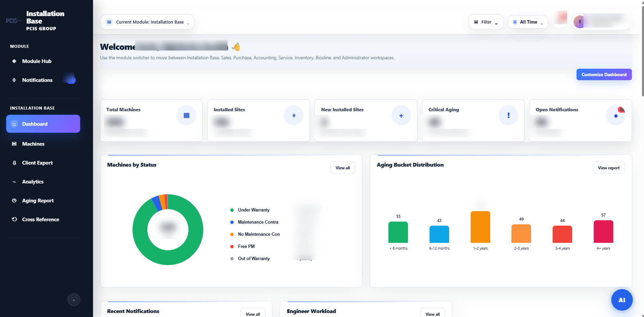Click the Out of Warranty legend label
644x317 pixels.
pos(254,259)
